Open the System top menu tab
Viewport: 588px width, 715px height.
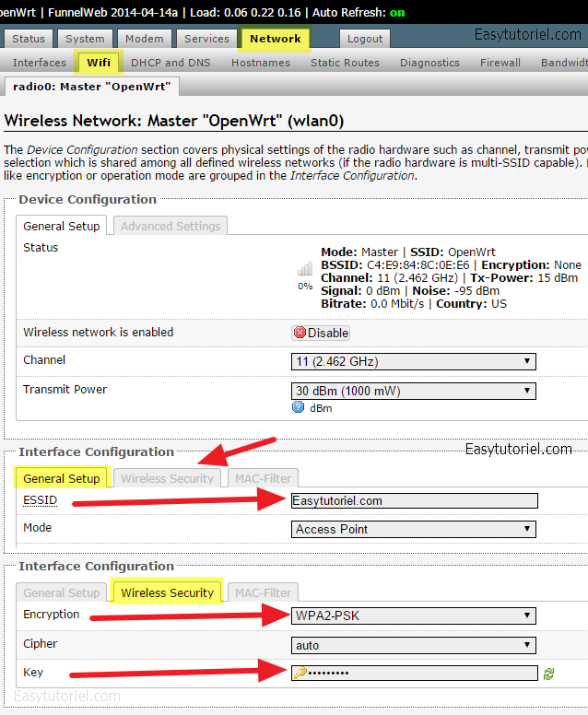point(85,39)
